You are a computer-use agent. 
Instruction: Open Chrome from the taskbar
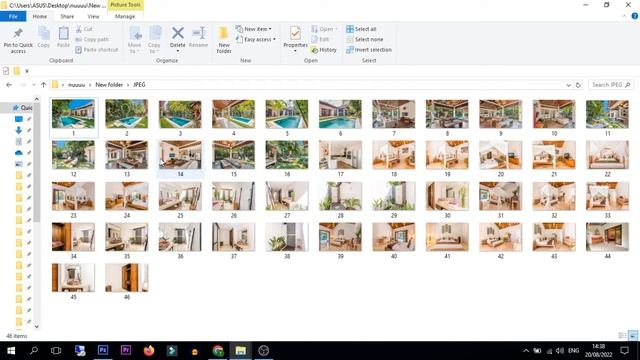click(218, 351)
